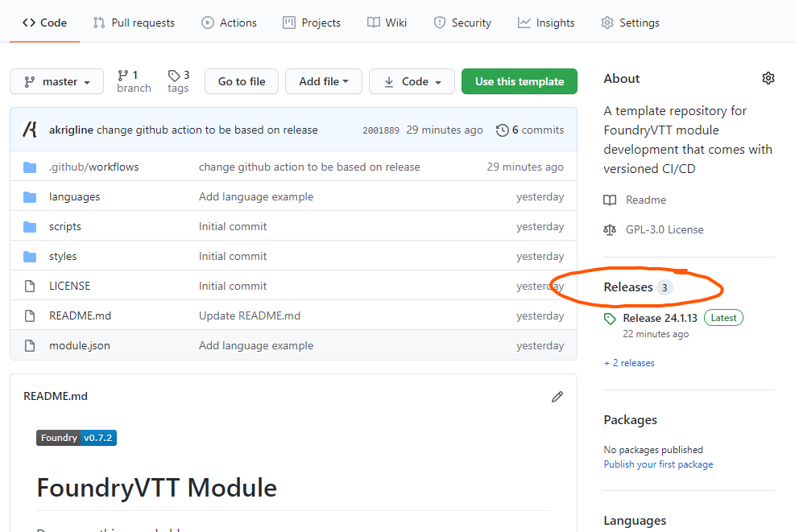Open latest commit message link
The image size is (795, 532).
(x=207, y=130)
